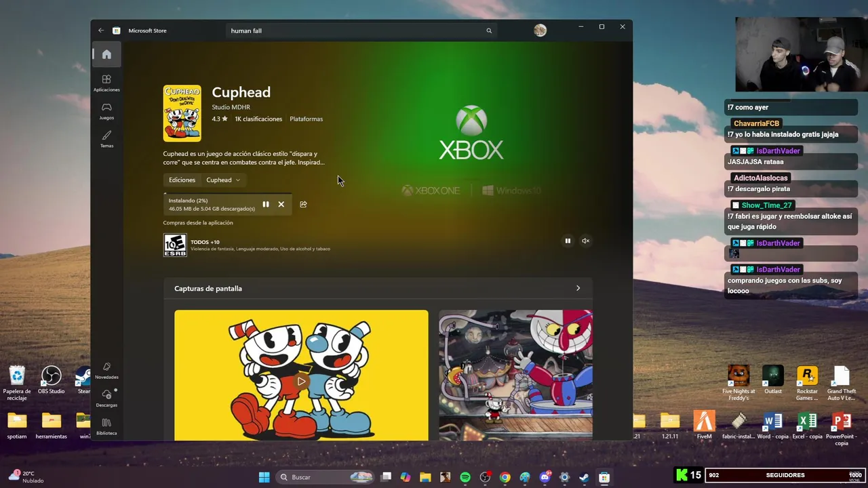Cancel the Cuphead installation
This screenshot has width=868, height=488.
click(x=281, y=204)
